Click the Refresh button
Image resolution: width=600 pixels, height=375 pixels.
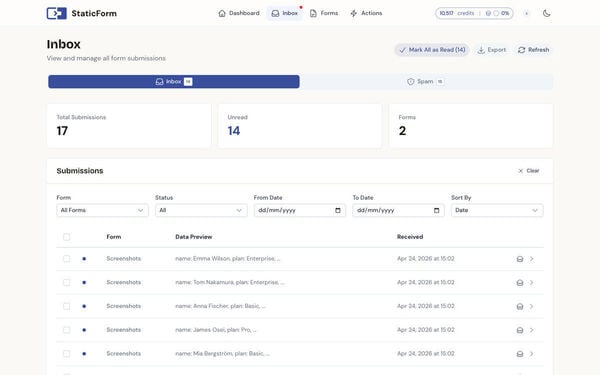coord(533,50)
